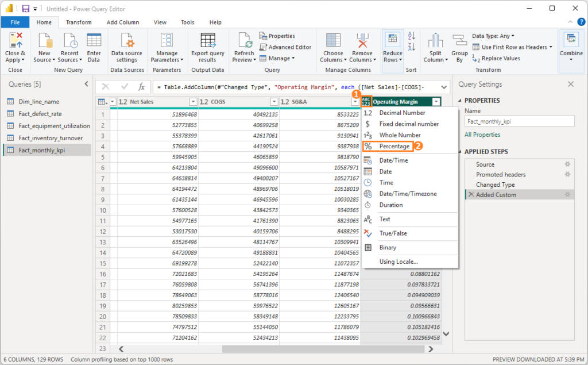
Task: Click the gear icon beside Source step
Action: pyautogui.click(x=567, y=164)
